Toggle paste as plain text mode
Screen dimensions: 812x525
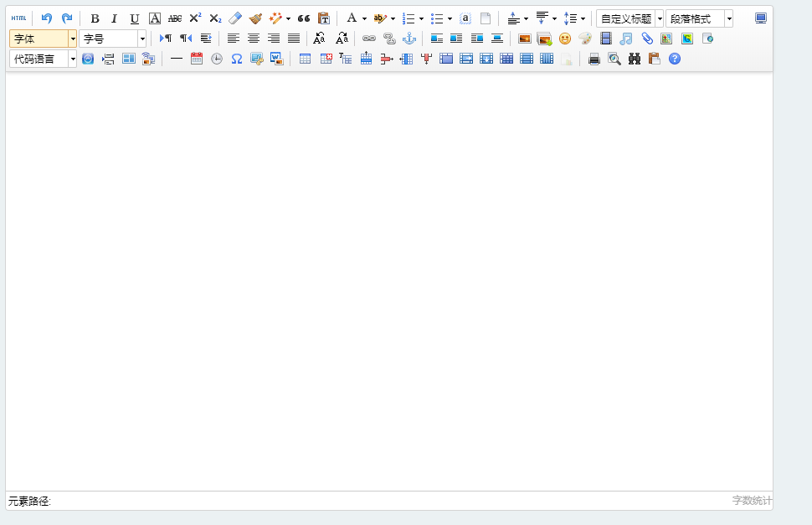click(x=324, y=18)
